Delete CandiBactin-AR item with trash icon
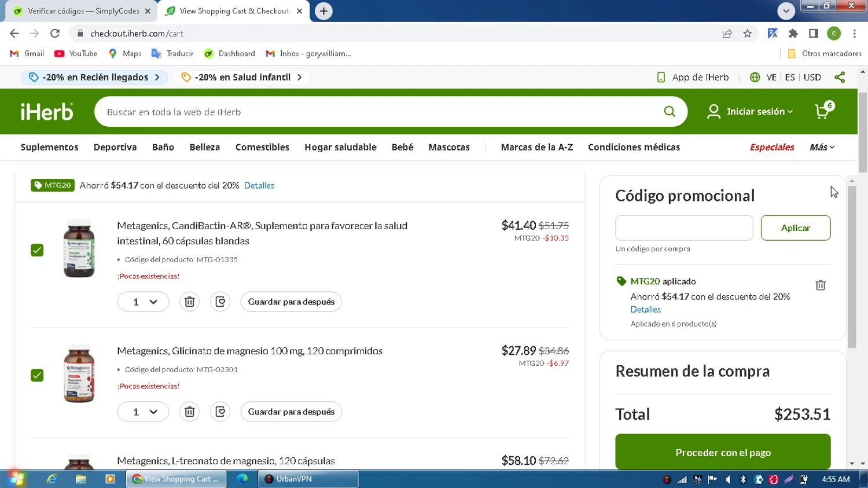The height and width of the screenshot is (488, 868). [x=189, y=302]
